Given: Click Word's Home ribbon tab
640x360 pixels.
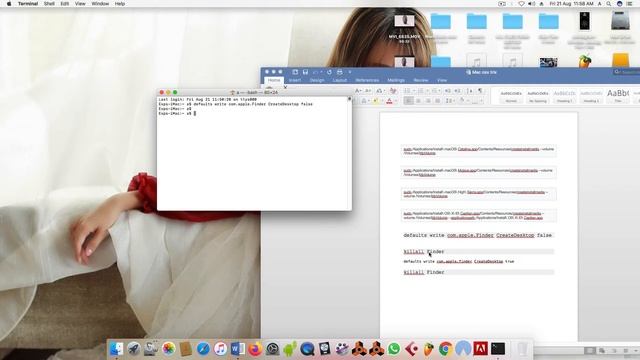Looking at the screenshot, I should [274, 80].
